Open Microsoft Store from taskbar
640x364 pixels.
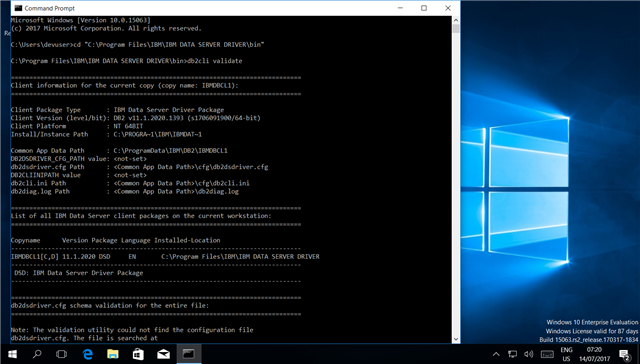138,354
